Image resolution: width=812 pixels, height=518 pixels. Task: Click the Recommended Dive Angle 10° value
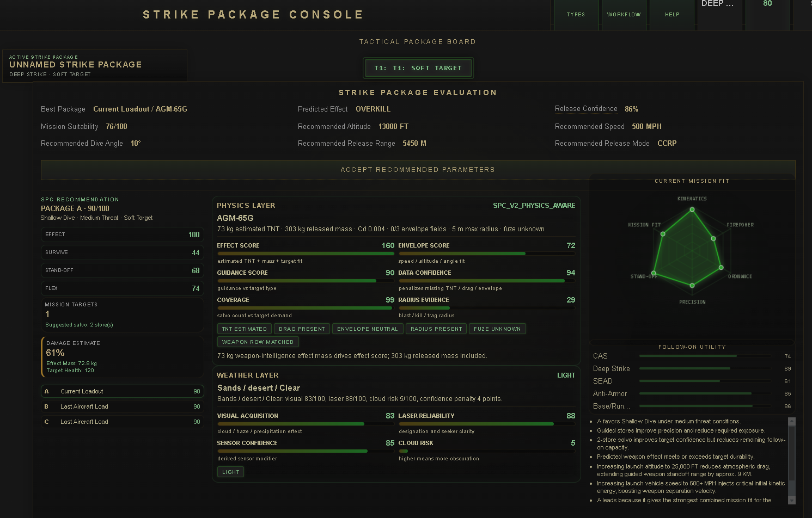point(136,144)
